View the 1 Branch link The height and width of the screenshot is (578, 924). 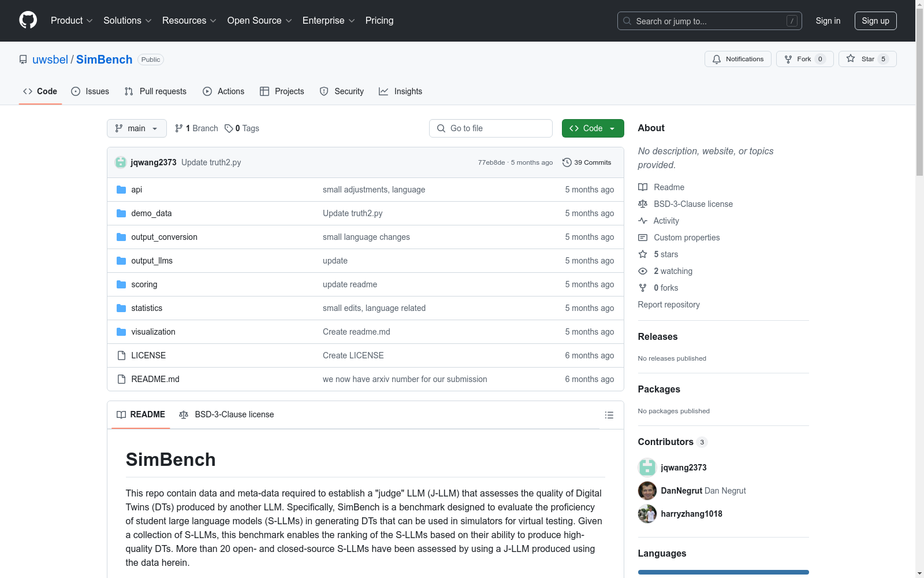coord(196,128)
